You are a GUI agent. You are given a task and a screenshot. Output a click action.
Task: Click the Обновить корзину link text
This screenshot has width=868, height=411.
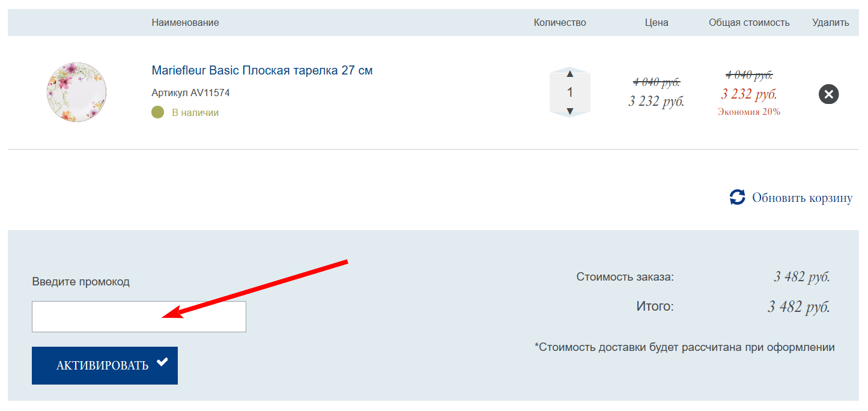(x=802, y=198)
